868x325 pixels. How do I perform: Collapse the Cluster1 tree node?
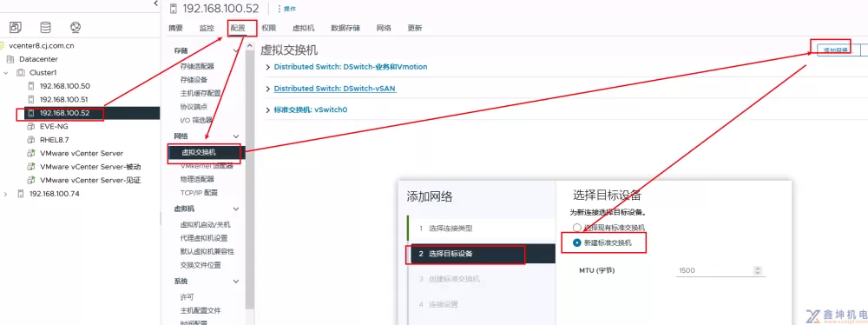(x=5, y=73)
